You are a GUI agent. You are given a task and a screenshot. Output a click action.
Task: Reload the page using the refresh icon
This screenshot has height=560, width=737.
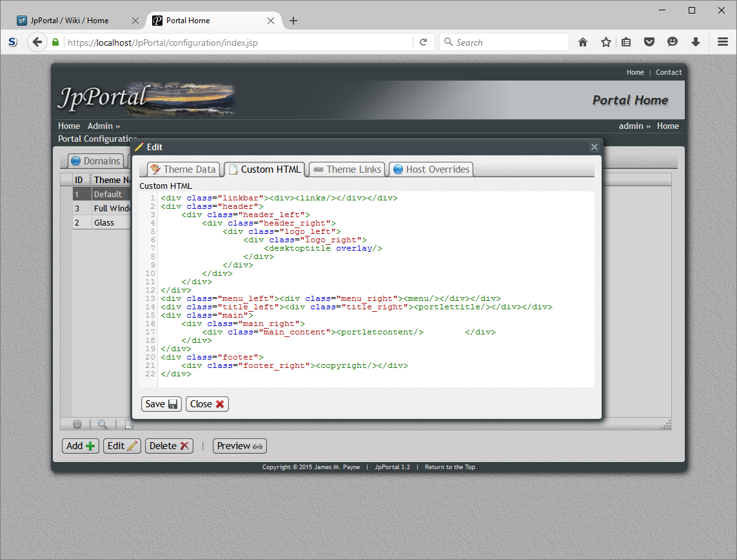(424, 41)
